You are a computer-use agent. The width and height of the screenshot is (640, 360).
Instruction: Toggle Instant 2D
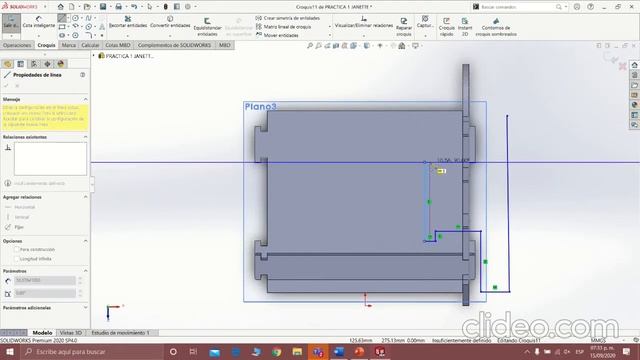tap(465, 27)
